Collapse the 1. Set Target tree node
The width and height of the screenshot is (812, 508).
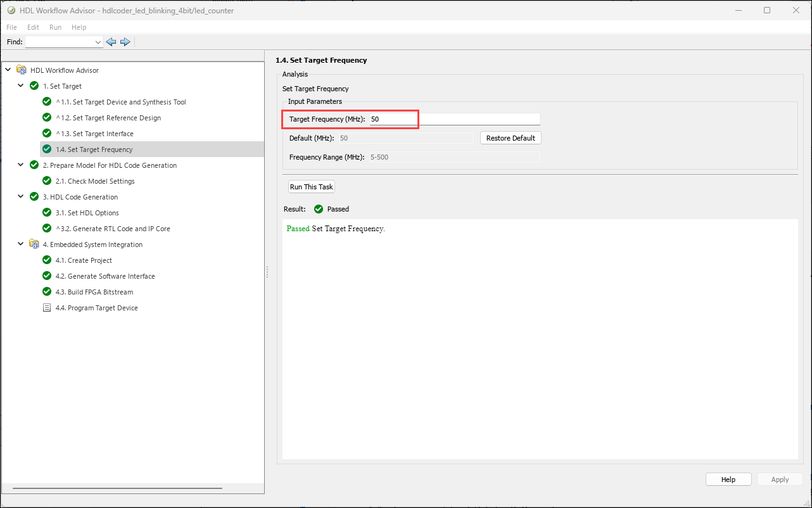21,86
